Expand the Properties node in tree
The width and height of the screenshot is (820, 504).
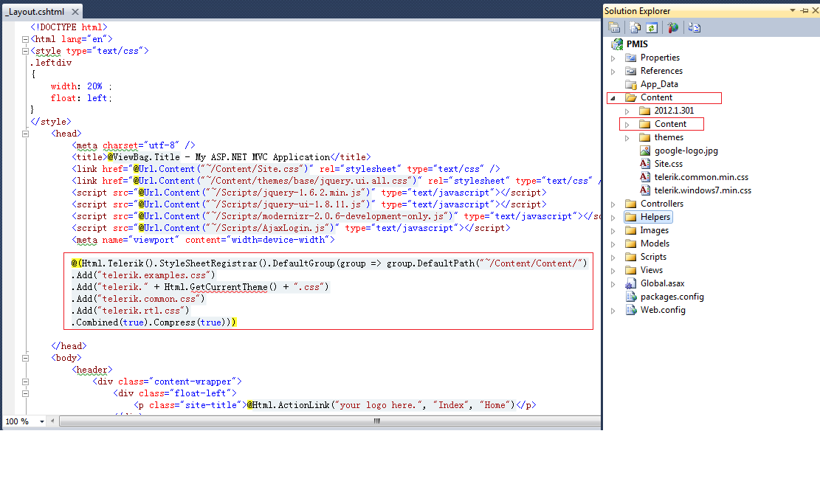(x=613, y=58)
